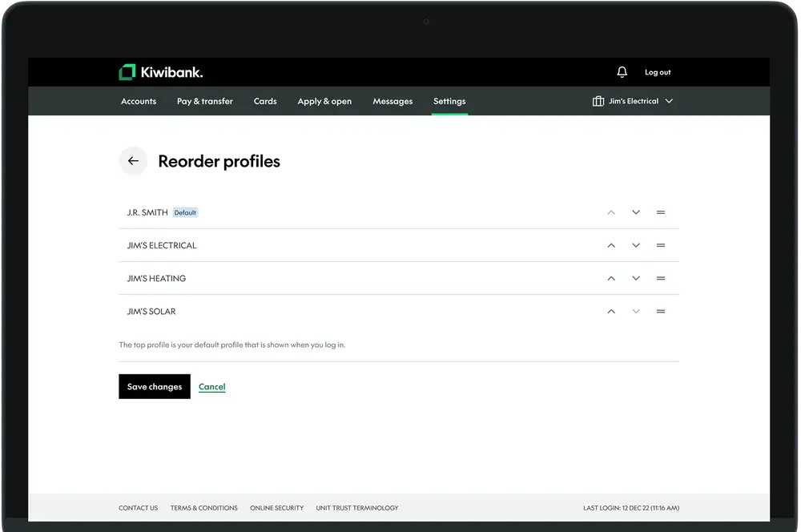Click the Log out link
The height and width of the screenshot is (532, 801).
658,73
